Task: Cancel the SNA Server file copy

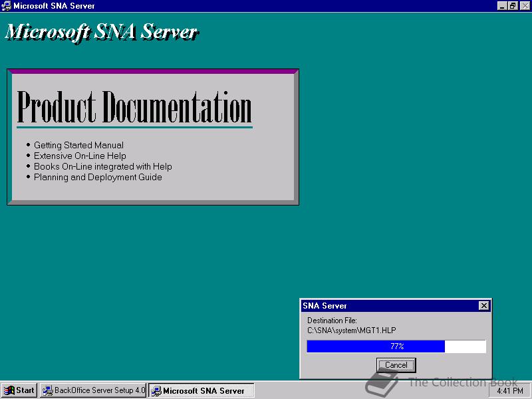Action: (x=396, y=365)
